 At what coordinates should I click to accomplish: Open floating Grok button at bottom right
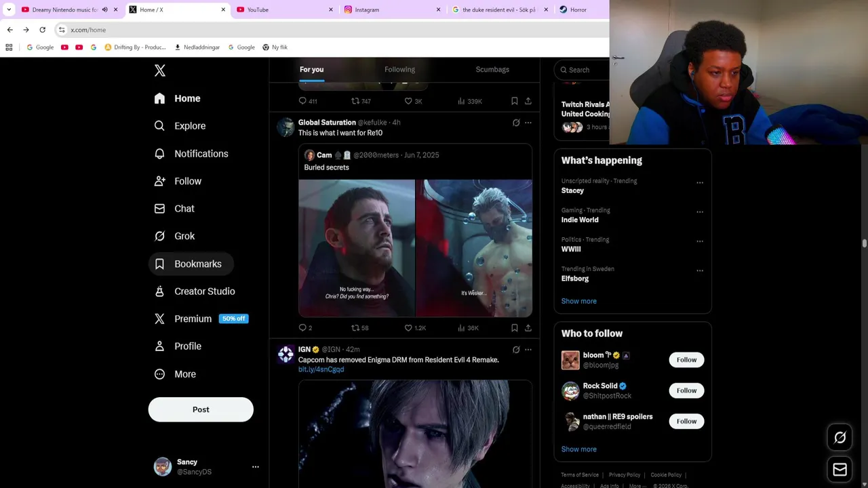(840, 438)
